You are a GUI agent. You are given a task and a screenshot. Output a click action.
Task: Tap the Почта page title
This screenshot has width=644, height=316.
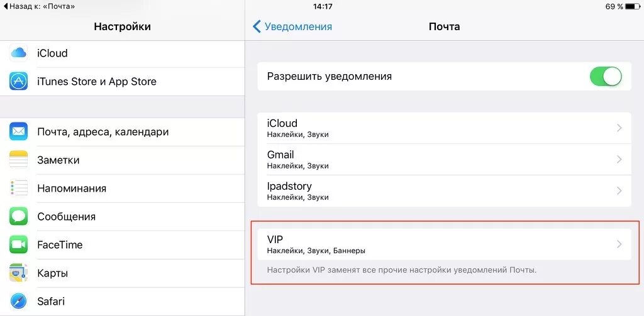[x=445, y=26]
